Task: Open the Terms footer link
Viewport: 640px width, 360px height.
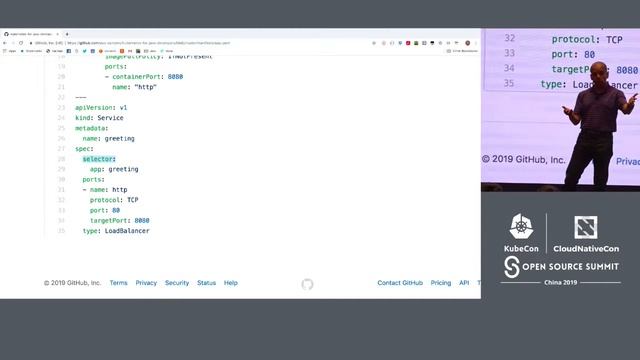Action: [x=118, y=283]
